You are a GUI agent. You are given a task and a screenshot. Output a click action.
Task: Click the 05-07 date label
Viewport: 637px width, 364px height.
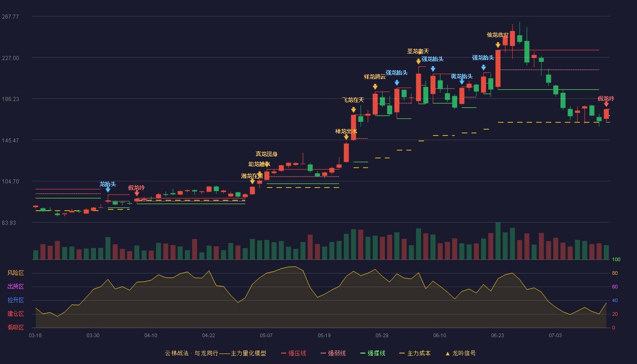(266, 335)
